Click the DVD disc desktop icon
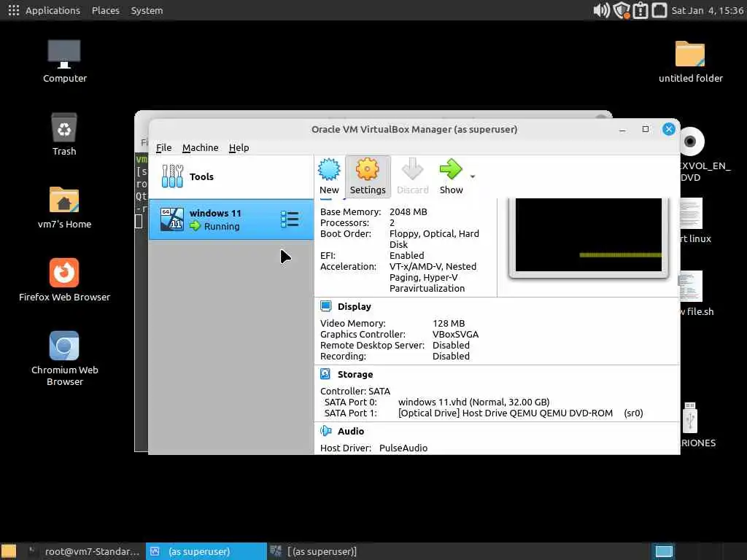This screenshot has height=560, width=747. (x=692, y=141)
